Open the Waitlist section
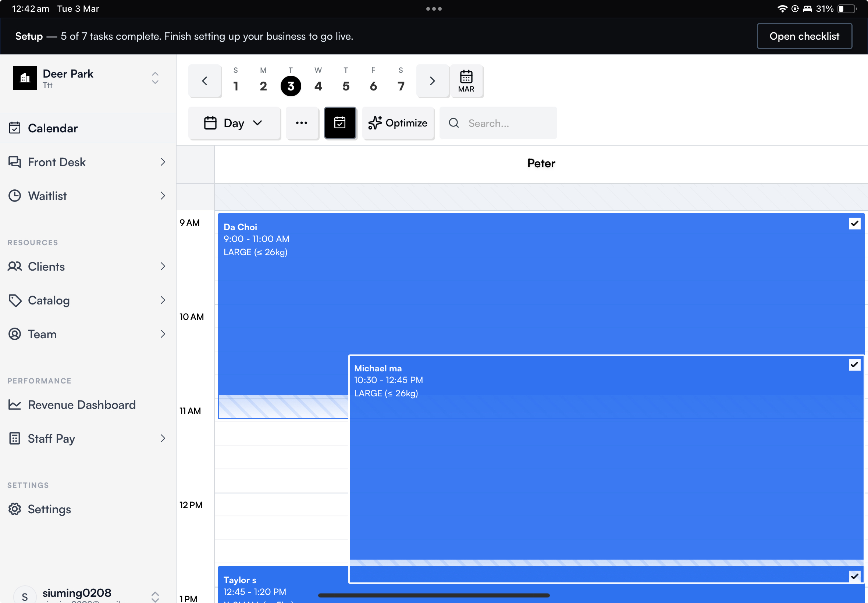The width and height of the screenshot is (868, 603). coord(47,196)
